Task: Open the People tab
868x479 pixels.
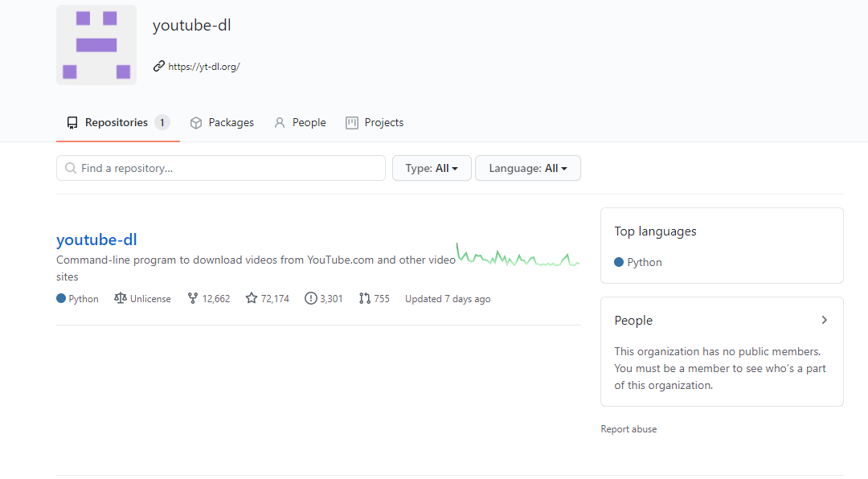Action: tap(300, 122)
